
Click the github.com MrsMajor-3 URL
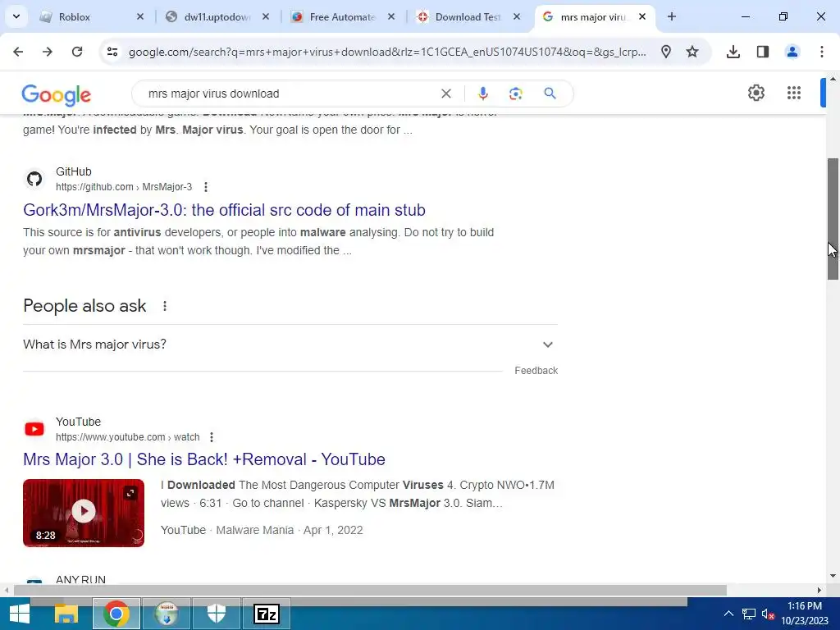pyautogui.click(x=124, y=187)
